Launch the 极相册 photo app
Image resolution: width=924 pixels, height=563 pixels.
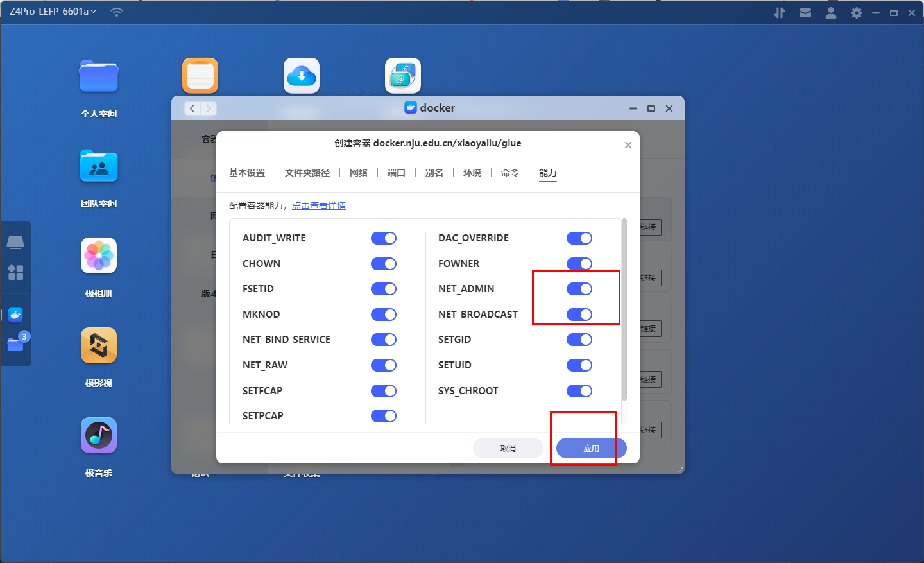[x=99, y=256]
